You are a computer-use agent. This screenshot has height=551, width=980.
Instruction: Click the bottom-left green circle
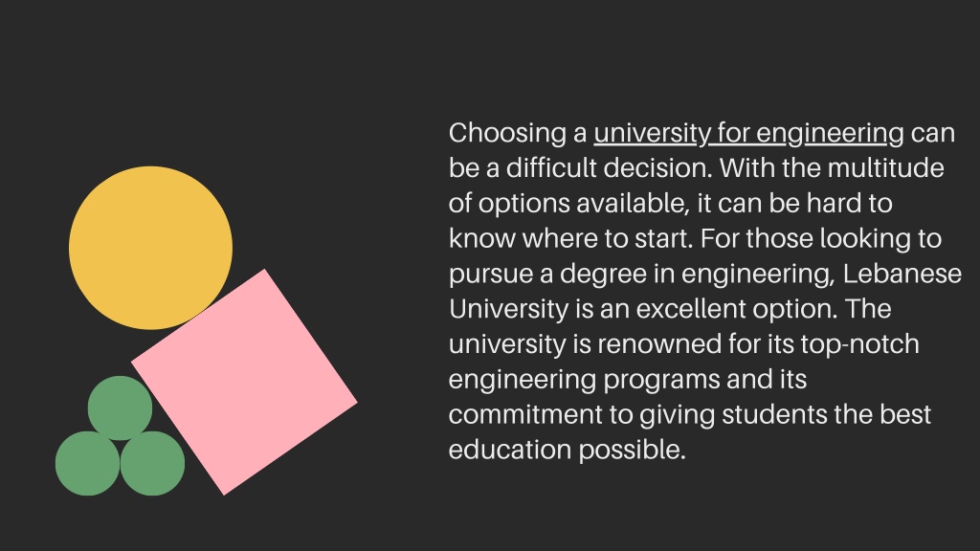pyautogui.click(x=87, y=464)
